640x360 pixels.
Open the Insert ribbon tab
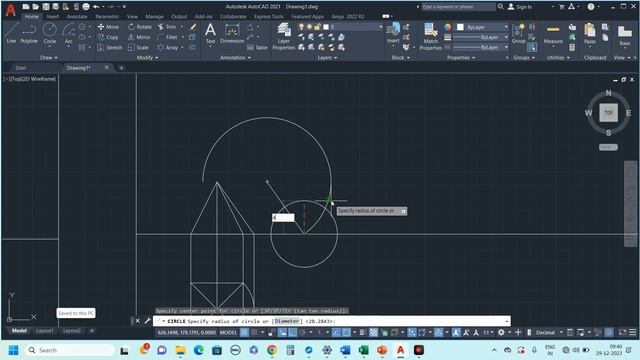tap(53, 17)
